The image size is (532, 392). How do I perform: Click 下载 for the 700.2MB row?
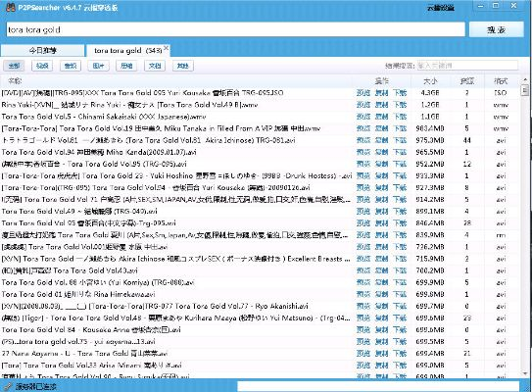(400, 270)
